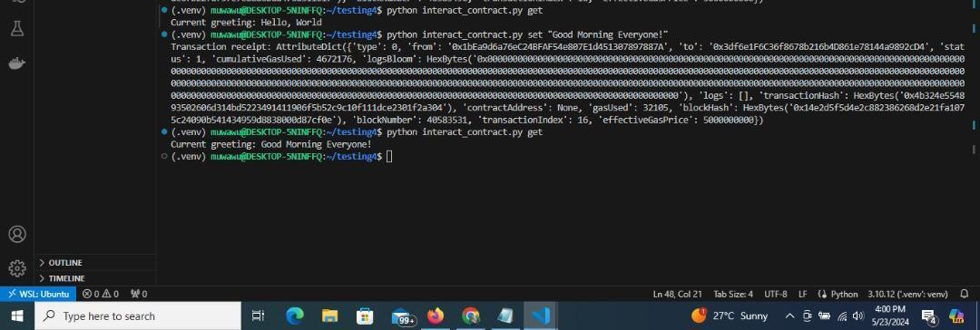Click the forwarded ports status item

coord(139,294)
